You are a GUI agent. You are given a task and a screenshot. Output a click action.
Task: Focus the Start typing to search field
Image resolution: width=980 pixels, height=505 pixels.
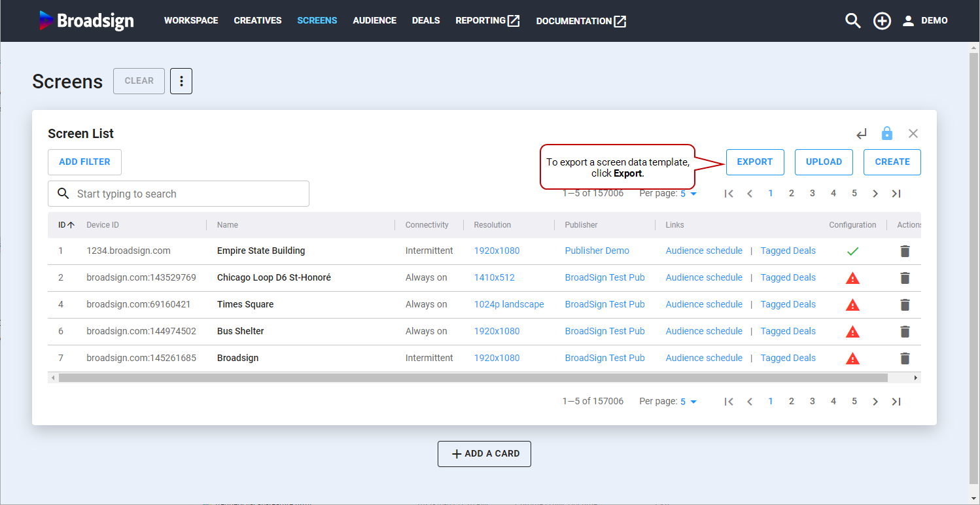(179, 194)
